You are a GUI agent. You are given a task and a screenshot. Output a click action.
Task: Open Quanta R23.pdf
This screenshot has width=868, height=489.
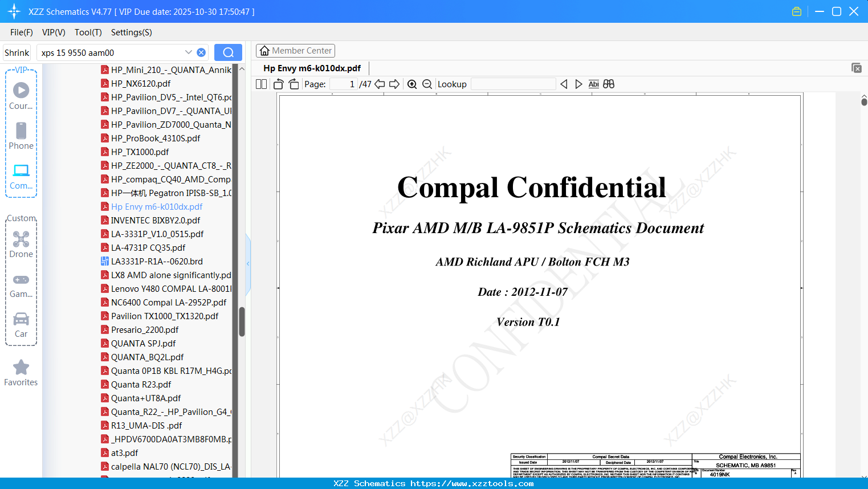(x=141, y=385)
